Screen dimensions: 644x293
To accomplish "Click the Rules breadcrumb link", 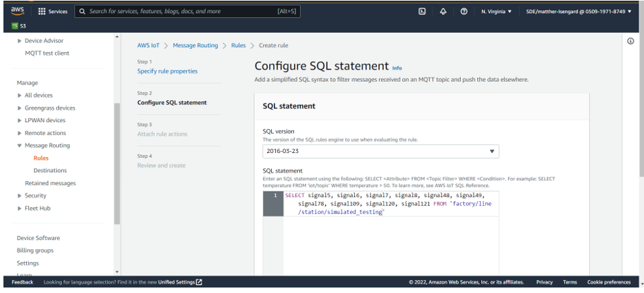I will click(238, 45).
